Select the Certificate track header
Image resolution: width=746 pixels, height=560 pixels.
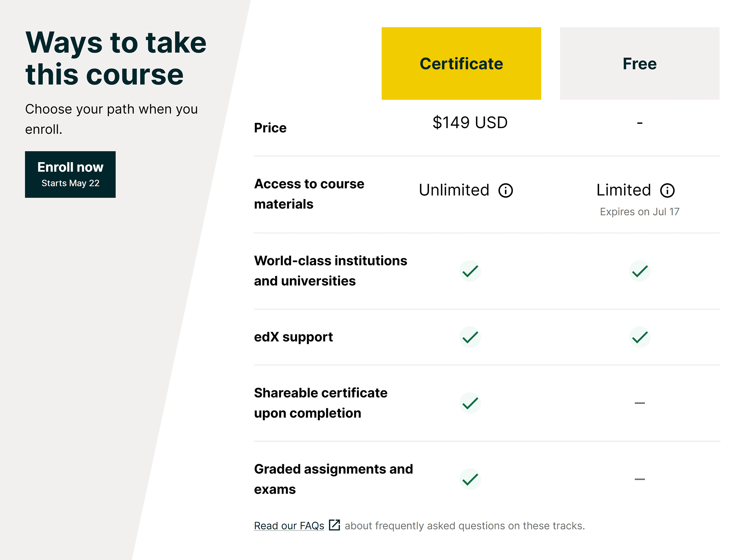[461, 63]
